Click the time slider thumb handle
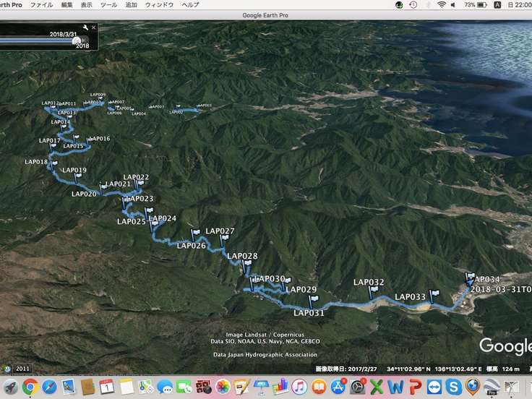 click(76, 41)
